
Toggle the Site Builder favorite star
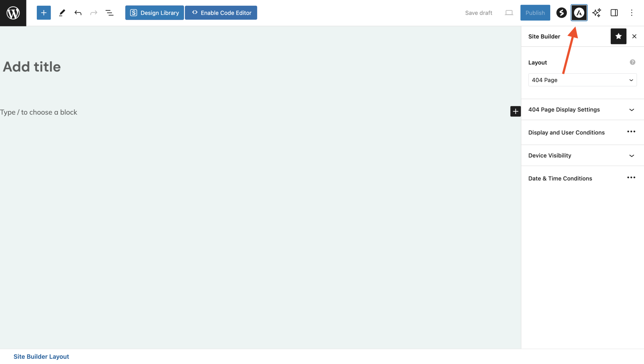[x=618, y=36]
